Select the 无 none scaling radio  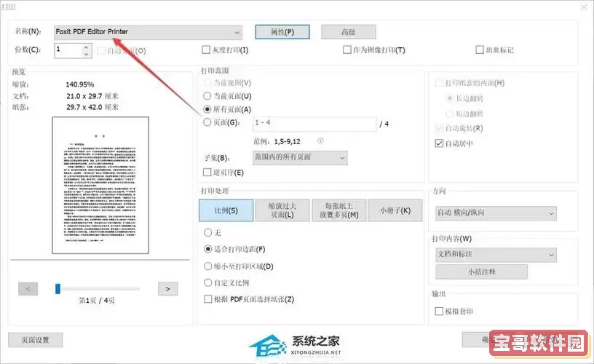point(208,232)
